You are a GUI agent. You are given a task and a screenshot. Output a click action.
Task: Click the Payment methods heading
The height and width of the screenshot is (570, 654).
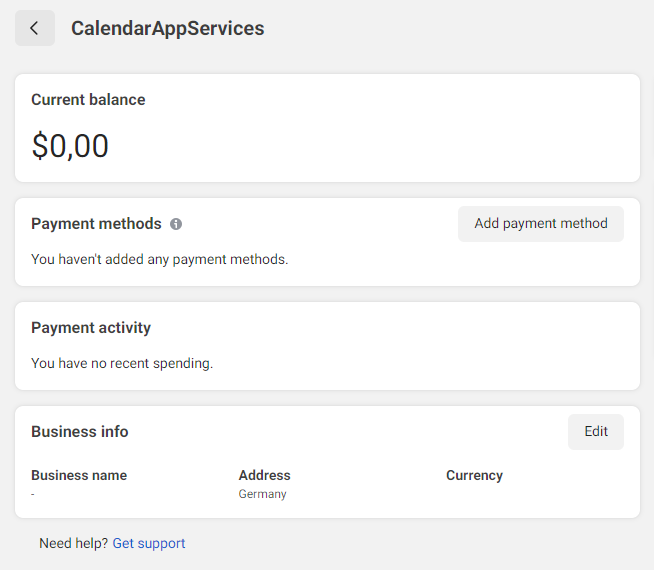point(96,224)
